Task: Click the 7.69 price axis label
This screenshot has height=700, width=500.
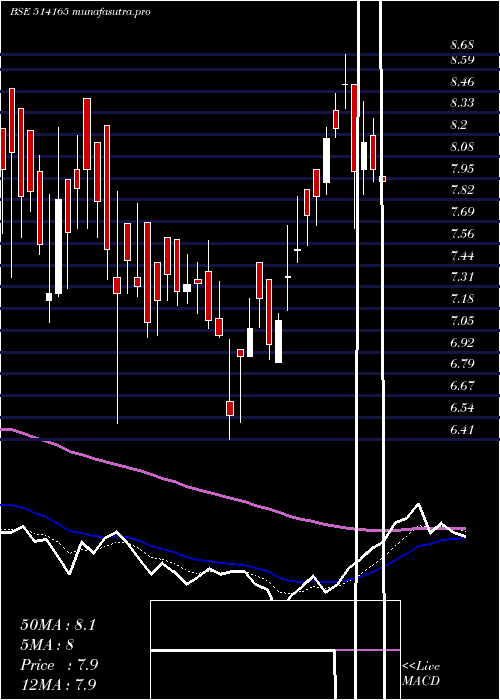Action: tap(462, 212)
